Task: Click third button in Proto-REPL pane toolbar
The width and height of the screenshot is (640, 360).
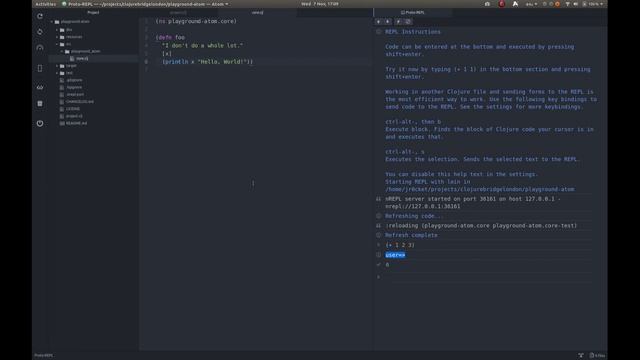Action: click(x=398, y=22)
